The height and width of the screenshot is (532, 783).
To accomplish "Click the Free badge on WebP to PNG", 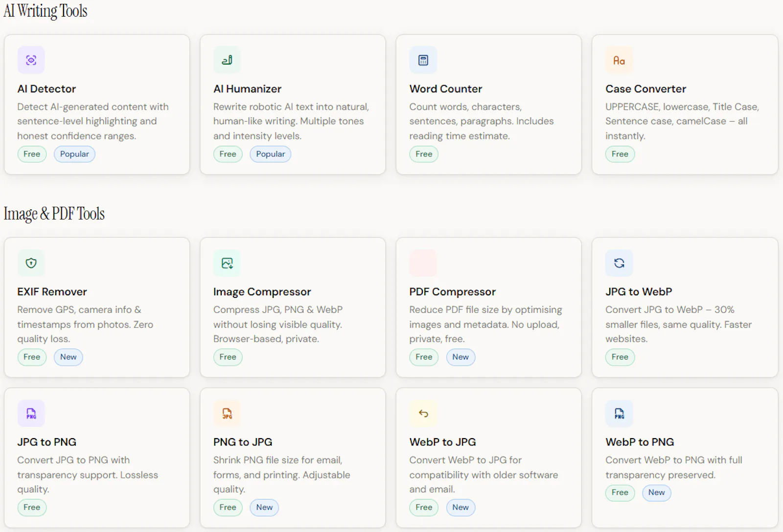I will (620, 492).
